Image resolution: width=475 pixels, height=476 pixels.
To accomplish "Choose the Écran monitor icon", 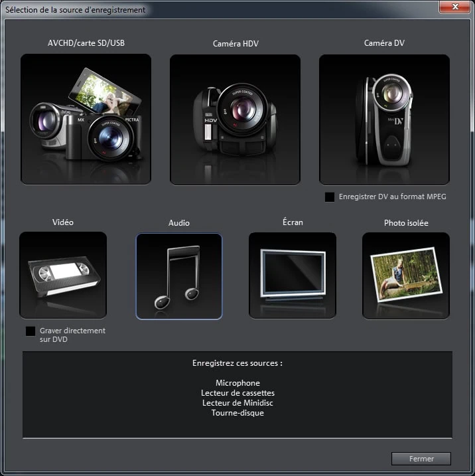I will (x=292, y=275).
